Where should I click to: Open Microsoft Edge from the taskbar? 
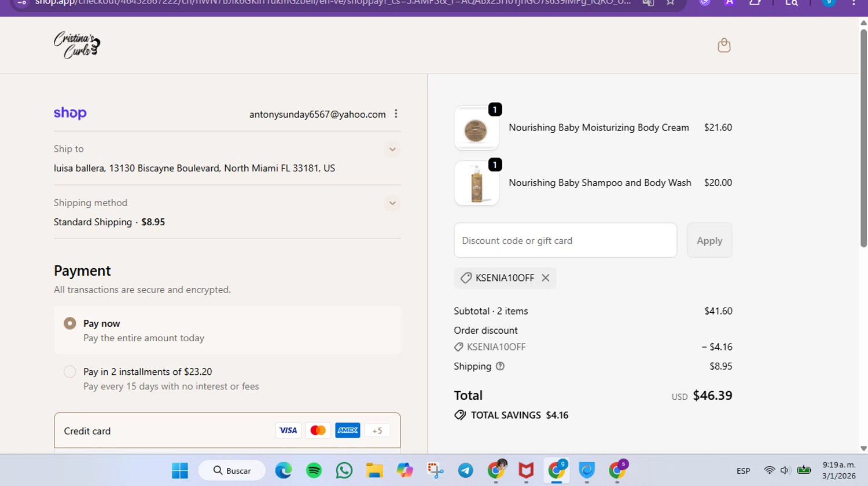pos(284,470)
